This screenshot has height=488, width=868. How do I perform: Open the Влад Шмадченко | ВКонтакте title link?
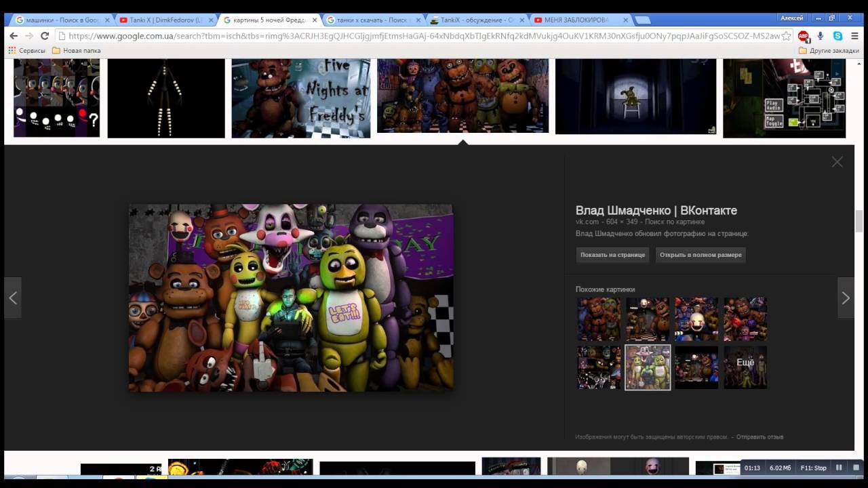pos(656,210)
